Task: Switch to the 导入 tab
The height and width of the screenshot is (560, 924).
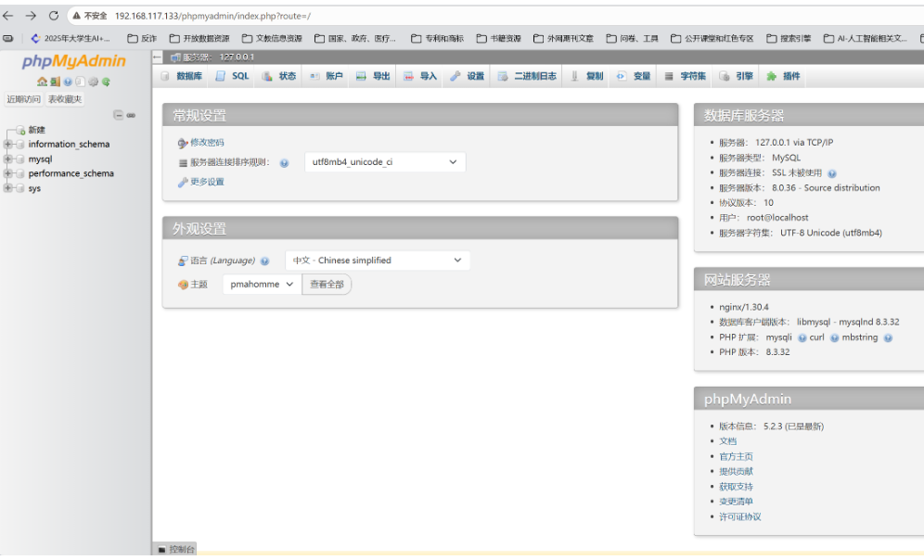Action: point(420,76)
